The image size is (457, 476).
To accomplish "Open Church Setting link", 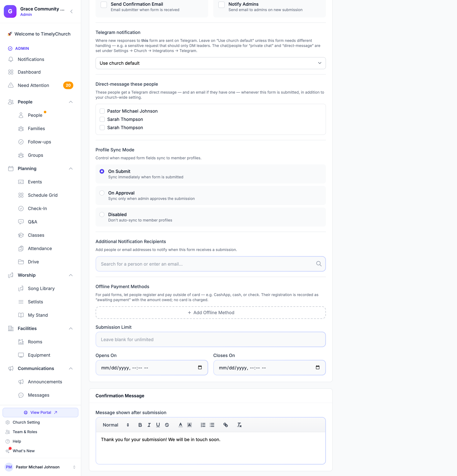I will [x=26, y=422].
